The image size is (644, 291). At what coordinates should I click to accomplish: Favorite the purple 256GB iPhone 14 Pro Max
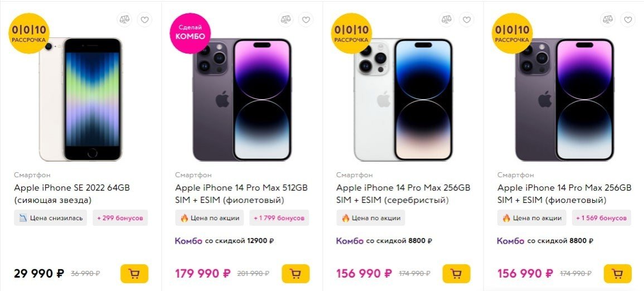(x=628, y=20)
